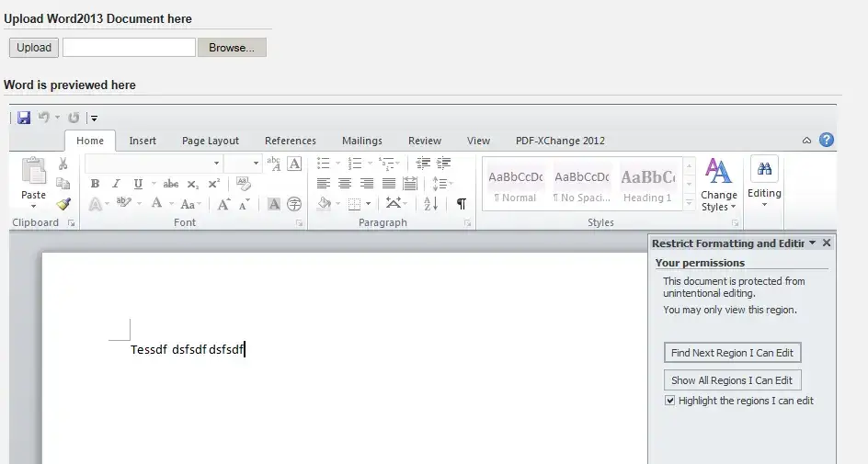The width and height of the screenshot is (868, 464).
Task: Toggle Underline formatting
Action: (138, 184)
